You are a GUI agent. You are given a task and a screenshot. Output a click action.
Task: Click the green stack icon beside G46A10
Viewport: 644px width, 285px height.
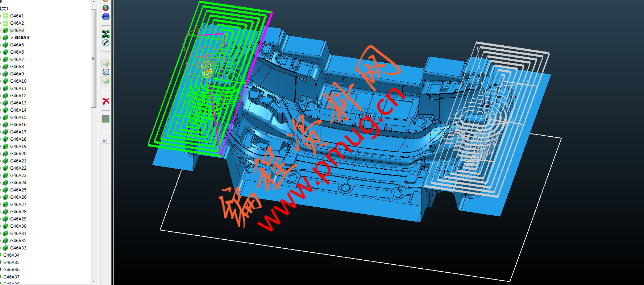tap(5, 81)
